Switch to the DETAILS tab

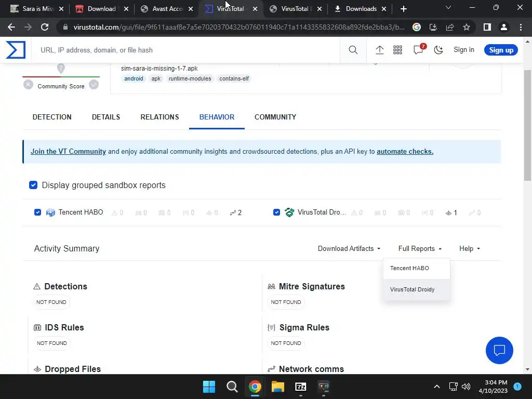point(106,117)
